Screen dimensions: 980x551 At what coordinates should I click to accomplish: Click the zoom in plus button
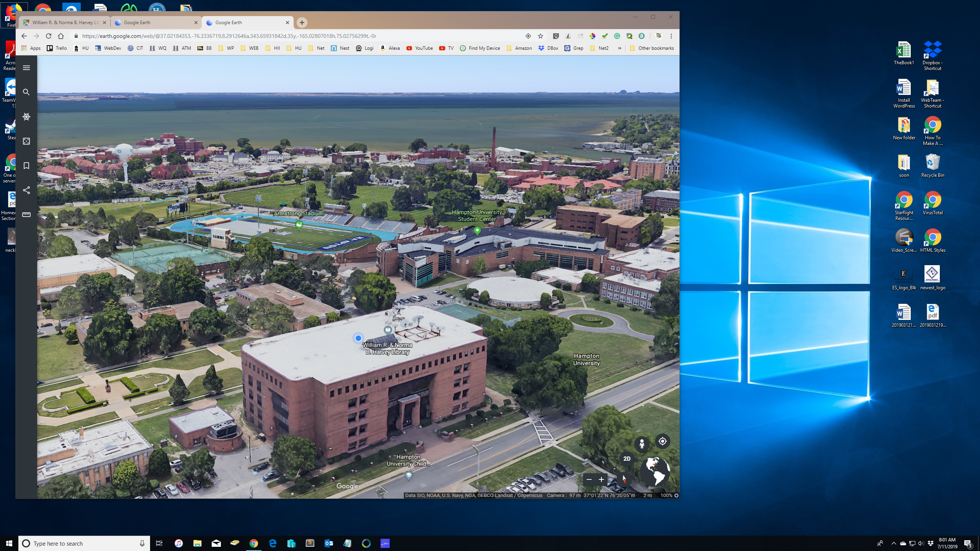click(x=601, y=479)
